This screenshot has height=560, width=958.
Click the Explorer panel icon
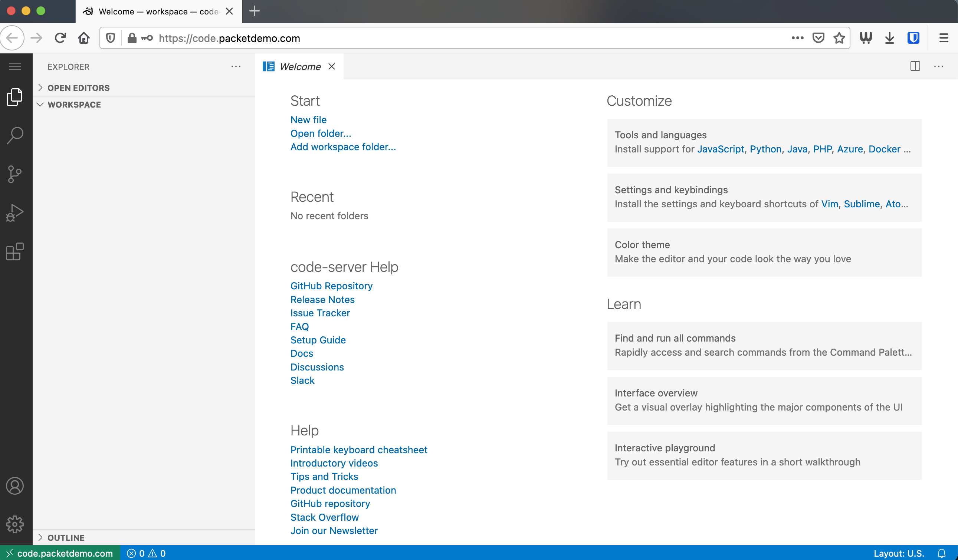coord(15,95)
